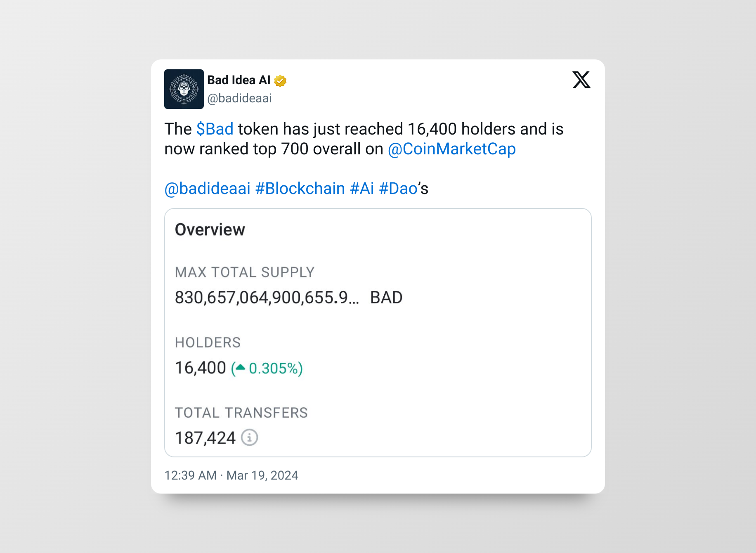Click the Overview heading in the card
Image resolution: width=756 pixels, height=553 pixels.
click(x=210, y=230)
